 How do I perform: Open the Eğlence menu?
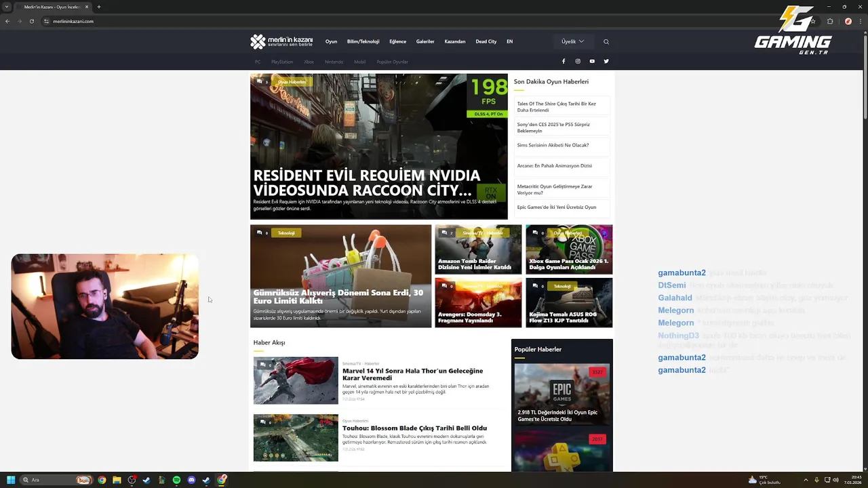pos(398,41)
